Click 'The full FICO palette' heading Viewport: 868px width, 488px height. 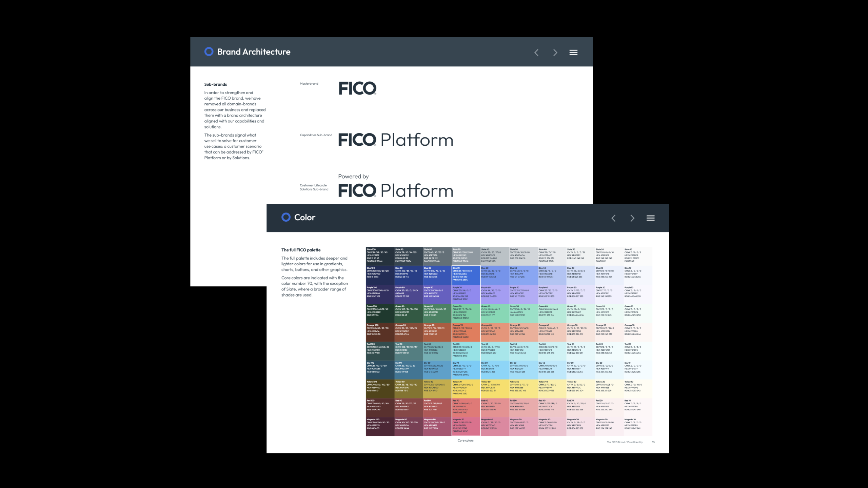click(301, 250)
